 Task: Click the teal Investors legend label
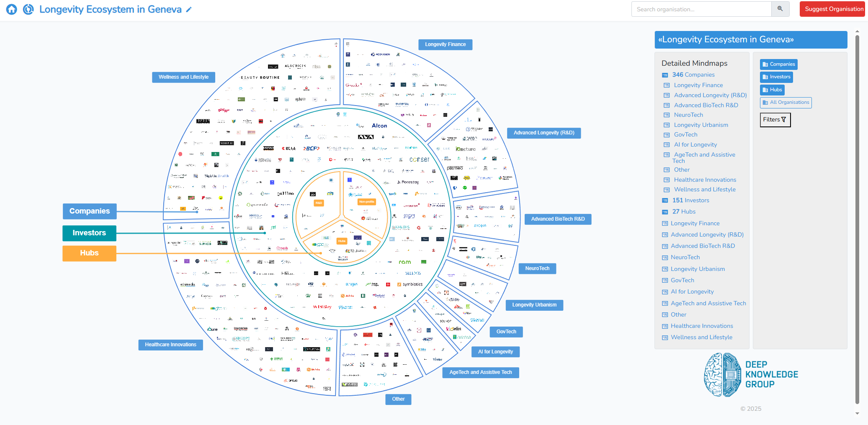point(89,233)
